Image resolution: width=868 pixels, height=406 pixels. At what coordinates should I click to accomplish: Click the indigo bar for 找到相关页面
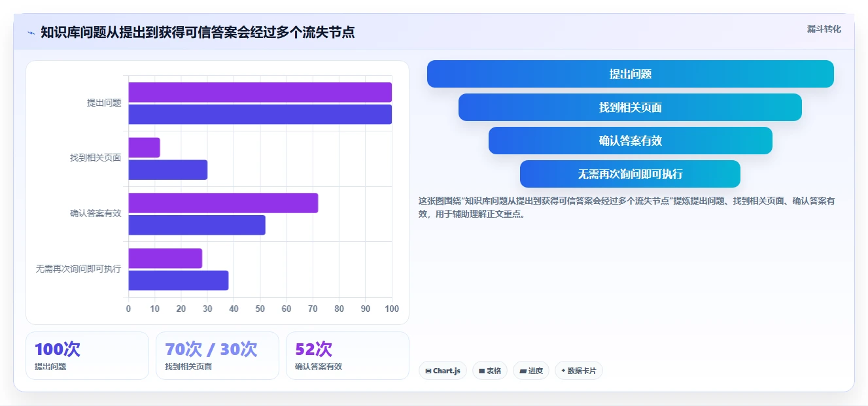pyautogui.click(x=167, y=170)
